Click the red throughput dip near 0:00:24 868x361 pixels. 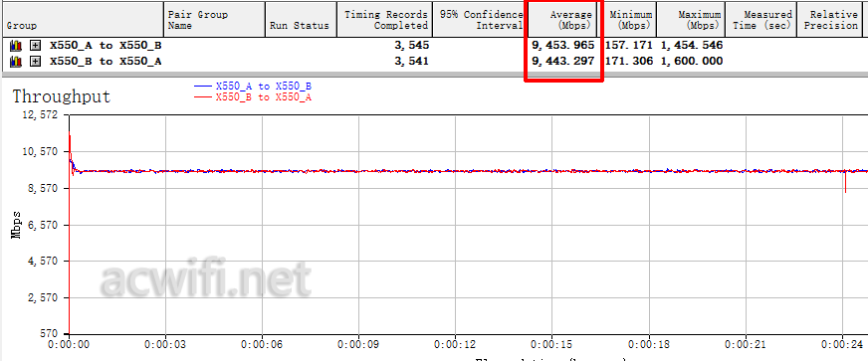click(845, 182)
